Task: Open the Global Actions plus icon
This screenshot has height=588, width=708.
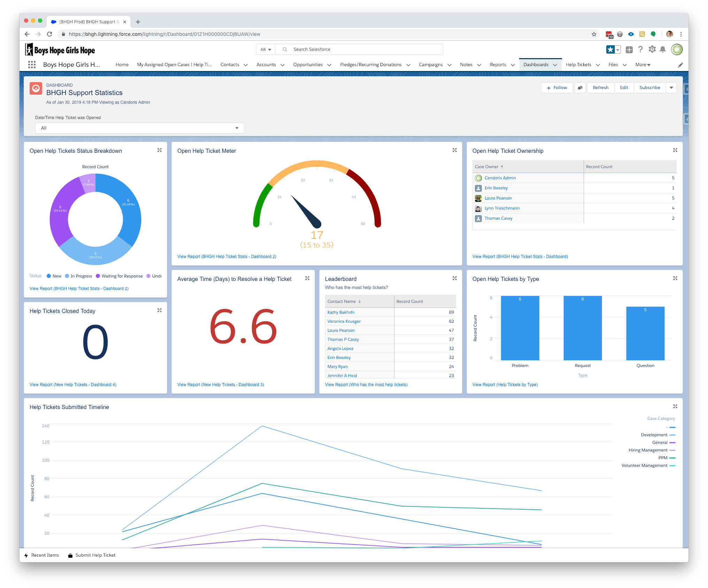Action: (x=629, y=49)
